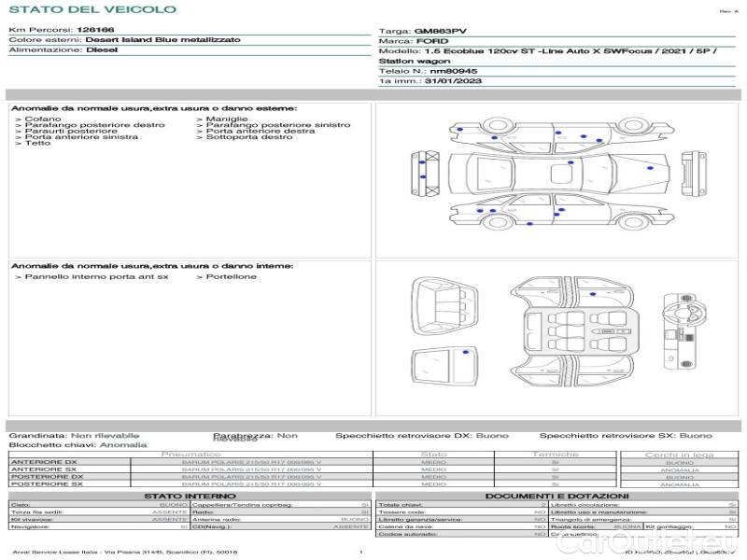
Task: Click the Arval Service Lease Italia footer text
Action: click(x=125, y=552)
